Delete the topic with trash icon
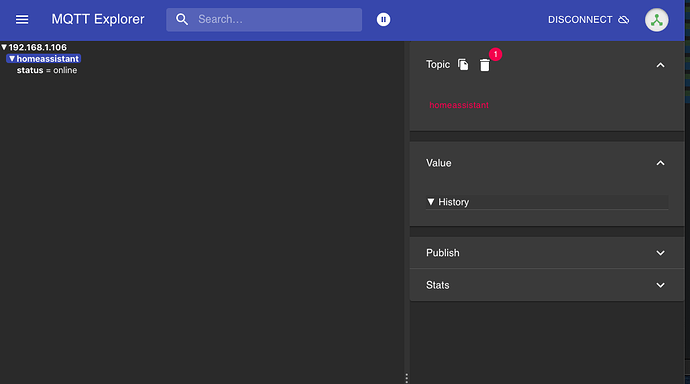 (x=484, y=65)
